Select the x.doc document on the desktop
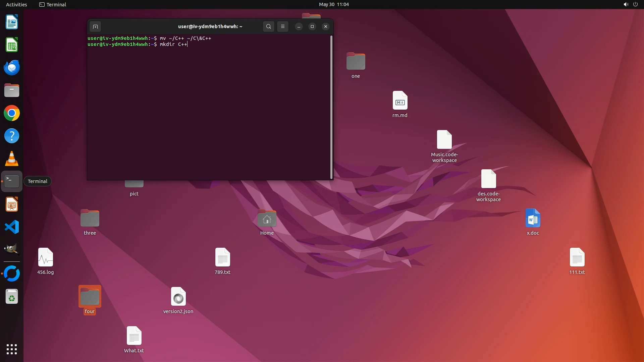This screenshot has width=644, height=362. pyautogui.click(x=533, y=219)
